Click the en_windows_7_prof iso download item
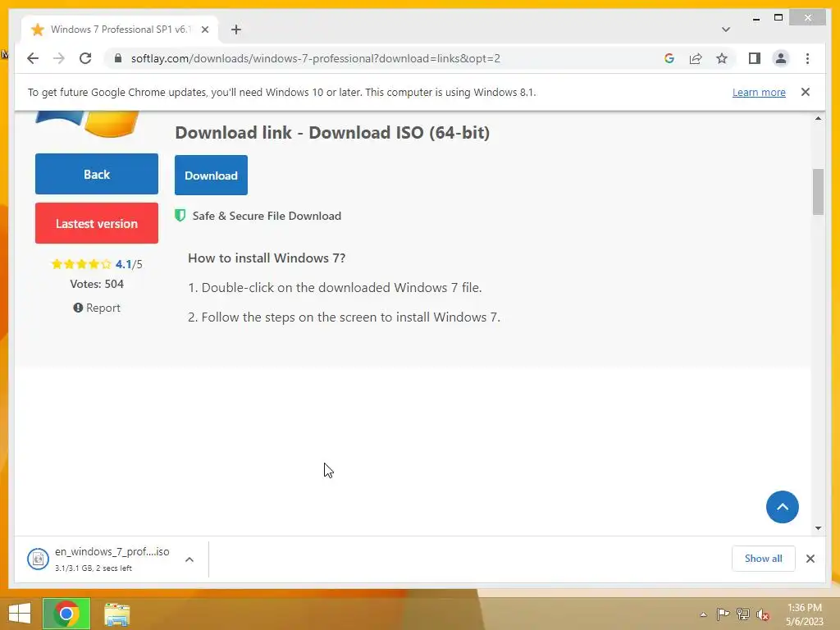This screenshot has width=840, height=630. click(112, 559)
